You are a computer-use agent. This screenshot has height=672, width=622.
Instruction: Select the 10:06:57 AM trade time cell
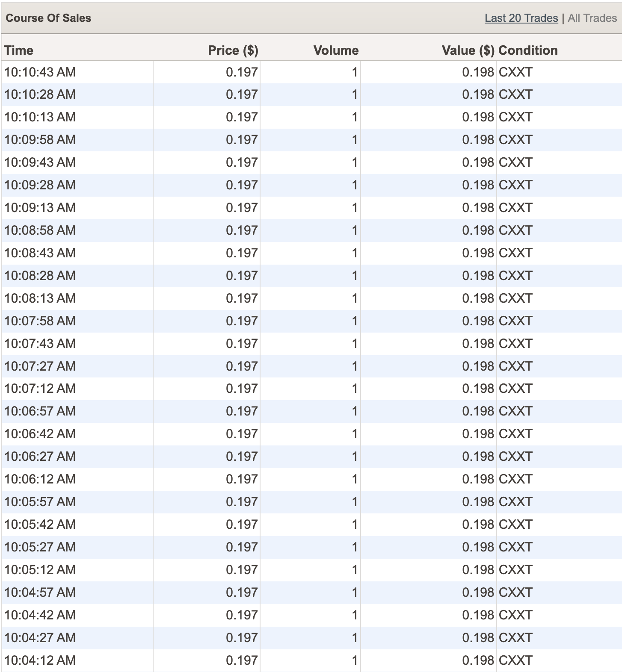40,411
